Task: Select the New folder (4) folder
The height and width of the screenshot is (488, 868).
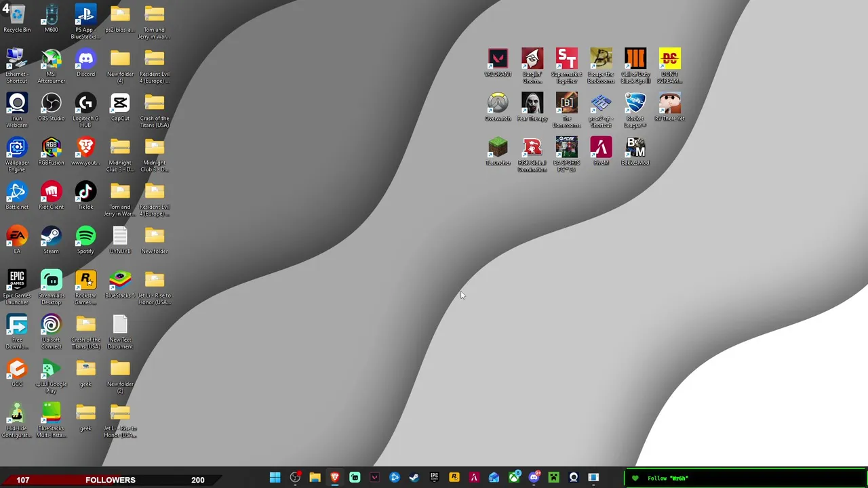Action: click(x=120, y=66)
